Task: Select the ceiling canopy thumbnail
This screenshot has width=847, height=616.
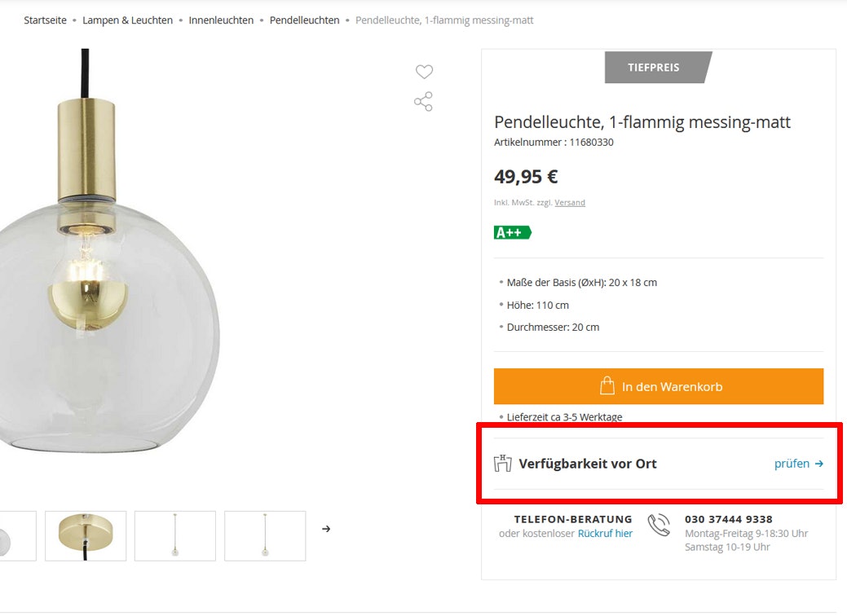Action: coord(86,535)
